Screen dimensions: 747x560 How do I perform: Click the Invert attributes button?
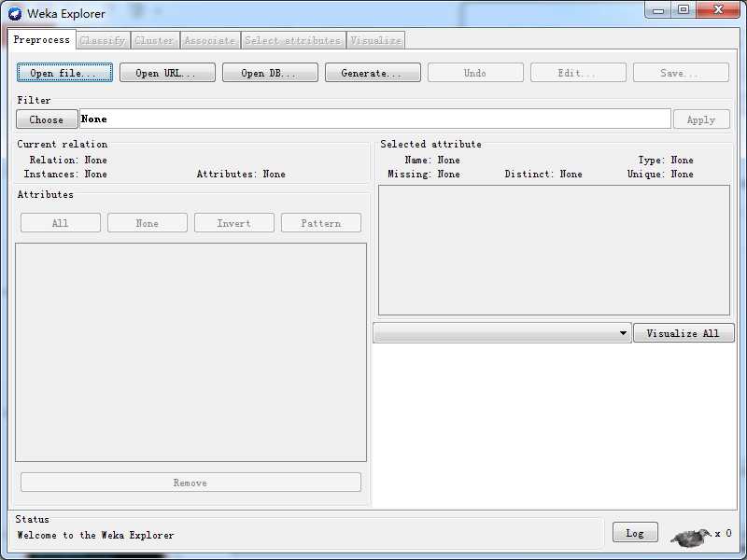(234, 223)
